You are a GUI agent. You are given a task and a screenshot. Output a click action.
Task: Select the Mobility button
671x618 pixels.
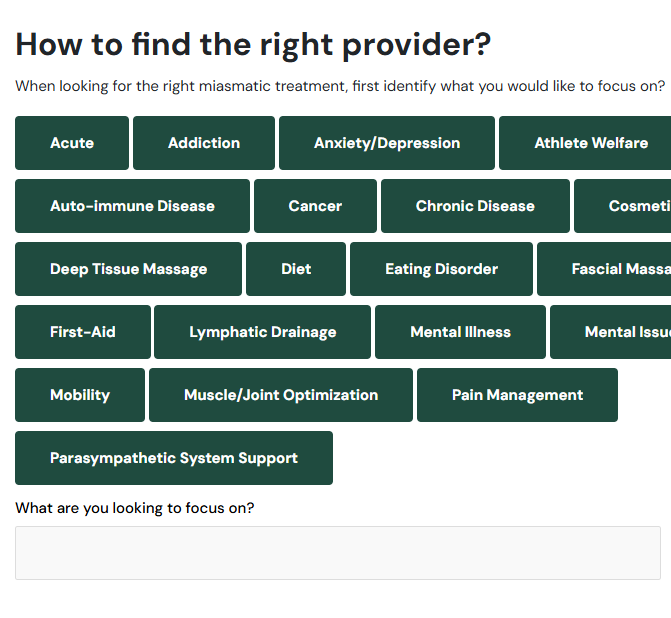coord(80,395)
